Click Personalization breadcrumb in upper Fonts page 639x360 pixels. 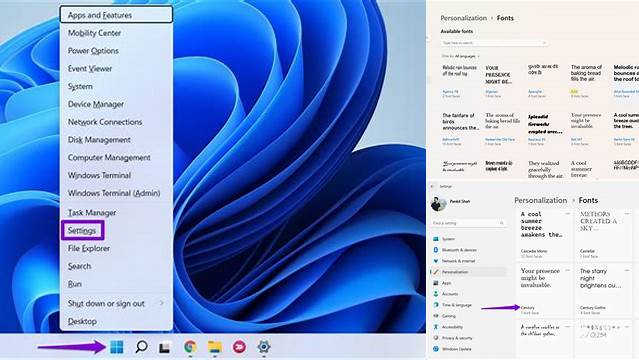tap(463, 18)
